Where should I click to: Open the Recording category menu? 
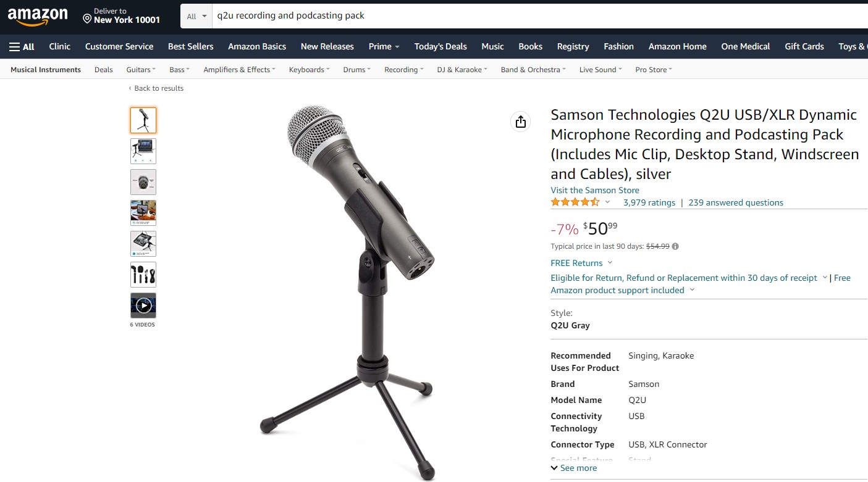coord(403,70)
